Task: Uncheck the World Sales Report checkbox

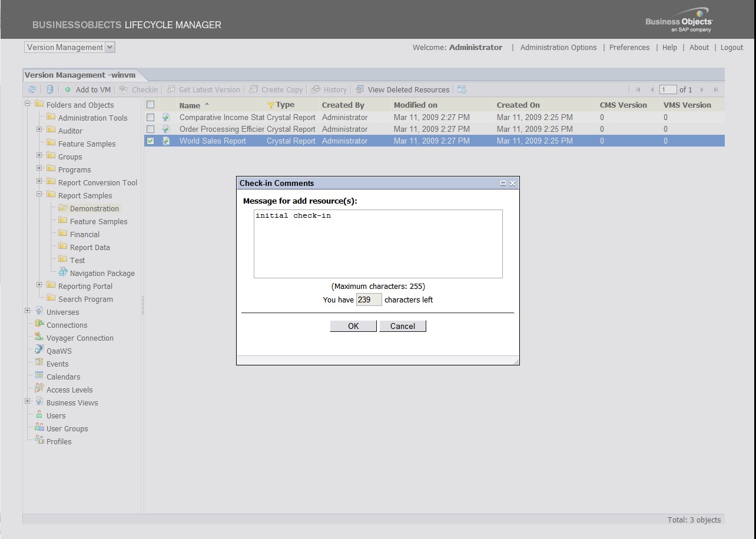Action: [151, 141]
